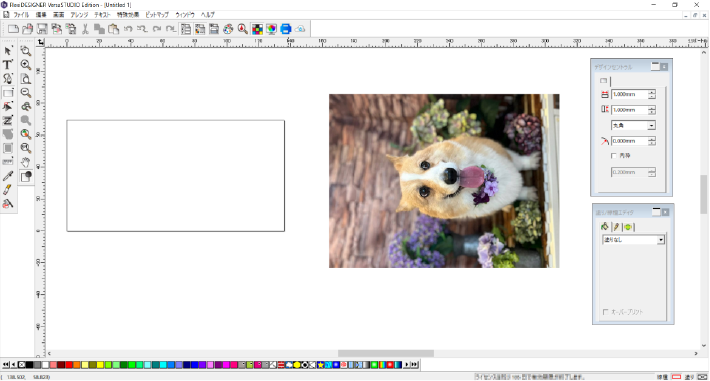The height and width of the screenshot is (381, 710).
Task: Show previous palette colors
Action: pos(14,364)
